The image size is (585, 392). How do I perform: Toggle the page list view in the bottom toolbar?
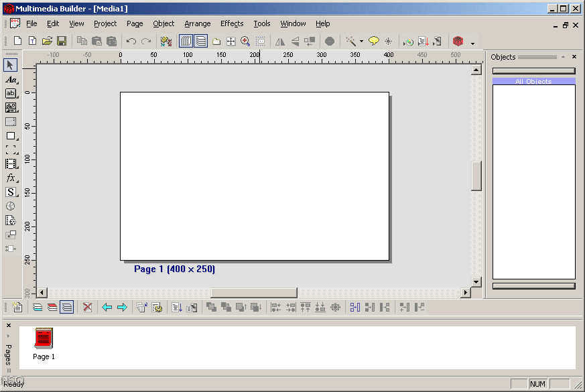(x=67, y=307)
